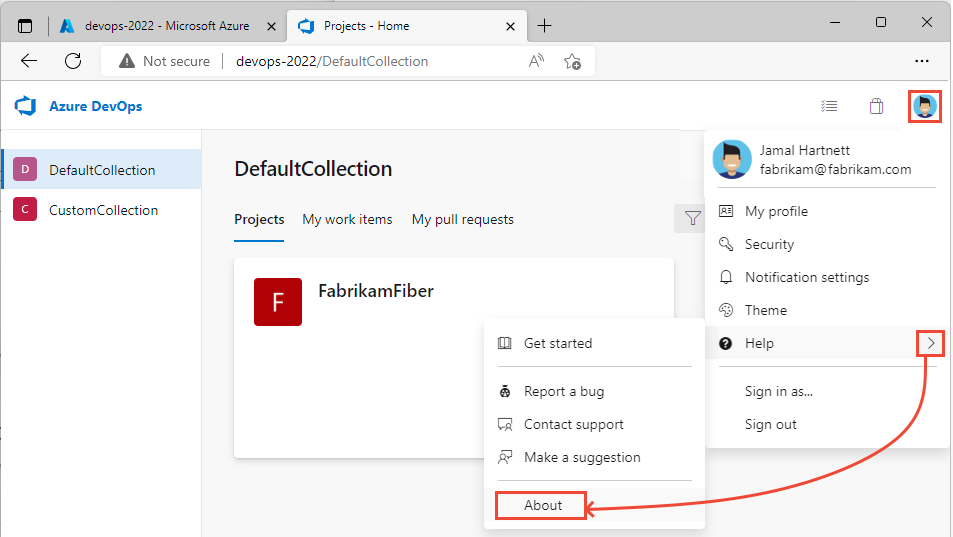The width and height of the screenshot is (953, 537).
Task: Open a new browser tab
Action: point(544,25)
